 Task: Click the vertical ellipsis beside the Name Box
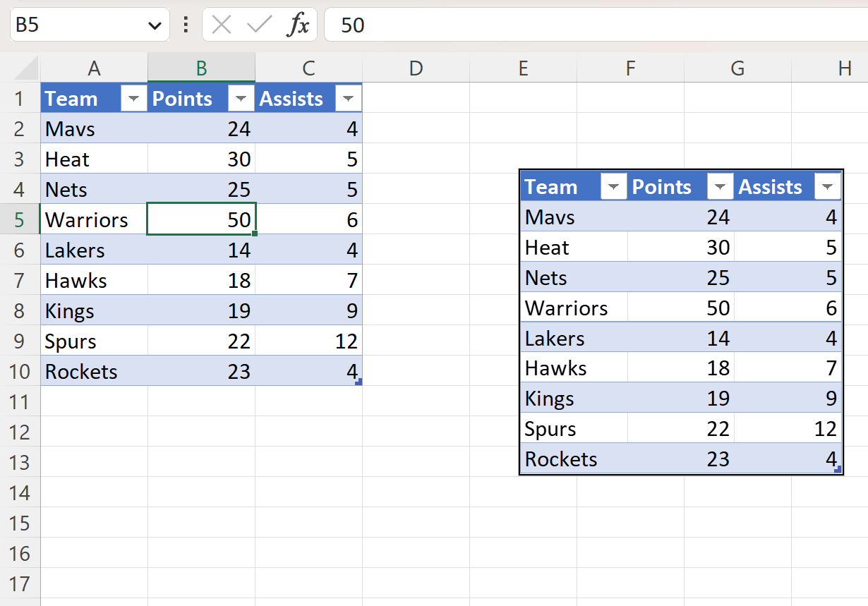coord(185,25)
